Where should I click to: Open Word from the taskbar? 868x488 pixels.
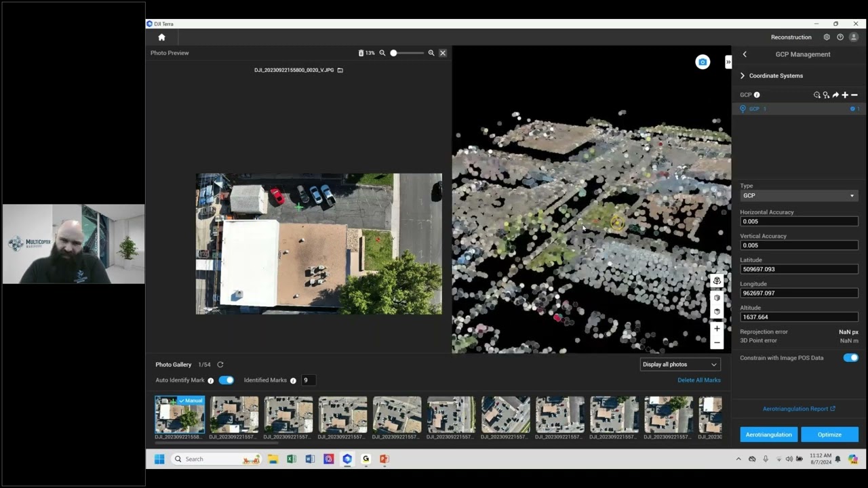coord(310,459)
